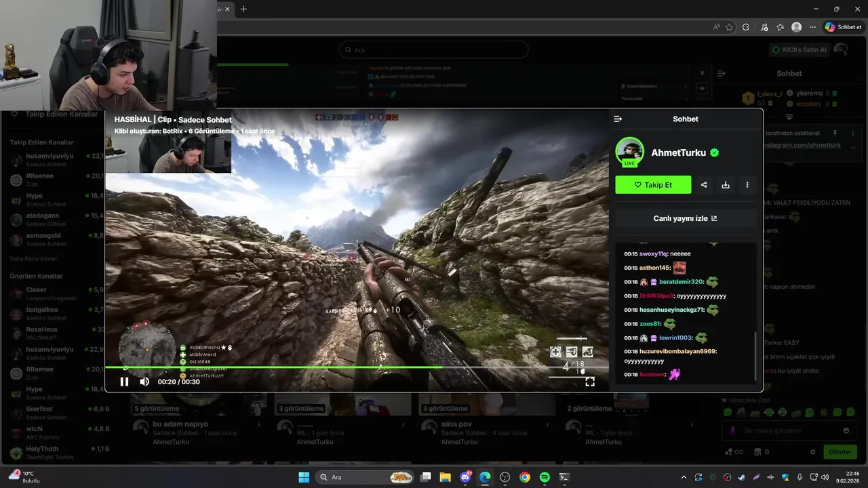Select beratdemir320 chat username
868x488 pixels.
coord(681,282)
